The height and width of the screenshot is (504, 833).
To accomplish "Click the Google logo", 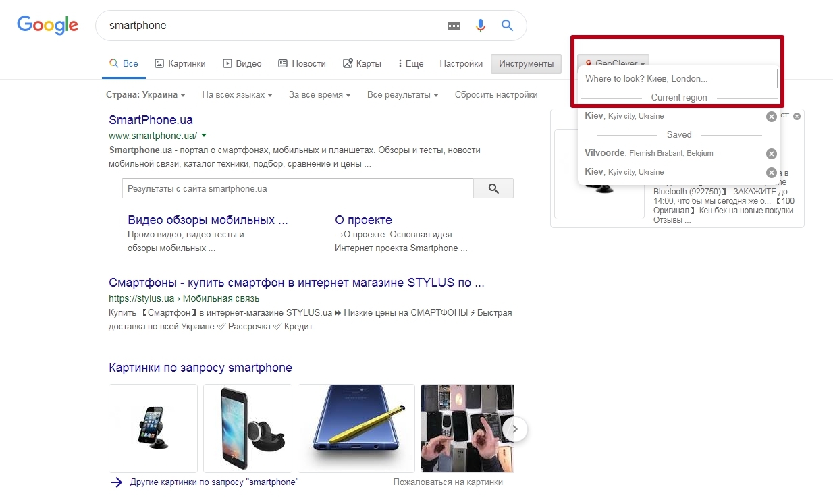I will pyautogui.click(x=47, y=25).
